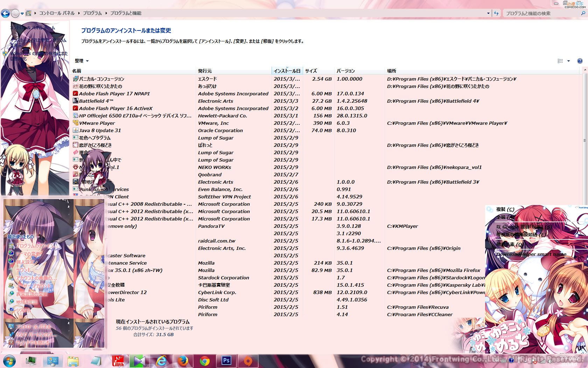Select プログラムと機能 in the breadcrumb
Screen dimensions: 588x368
pyautogui.click(x=126, y=13)
